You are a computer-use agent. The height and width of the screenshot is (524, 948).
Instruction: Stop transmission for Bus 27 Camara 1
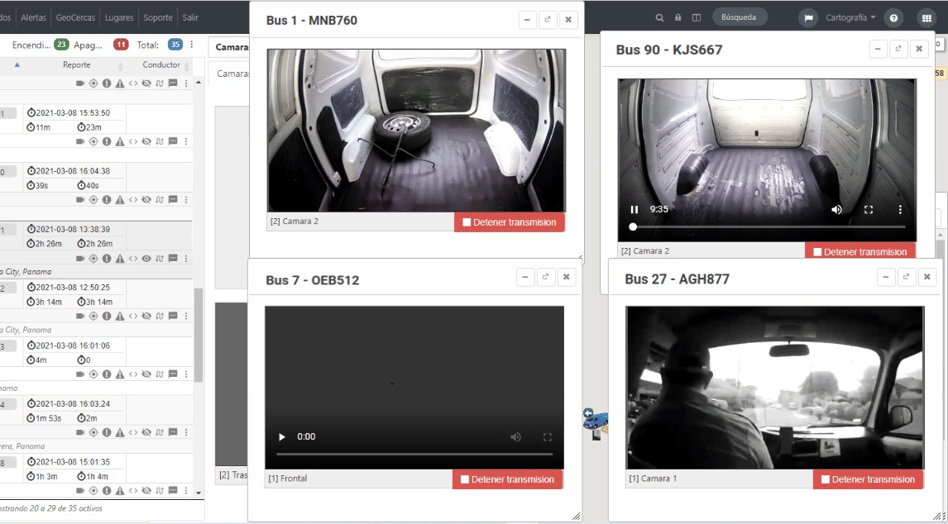(868, 479)
